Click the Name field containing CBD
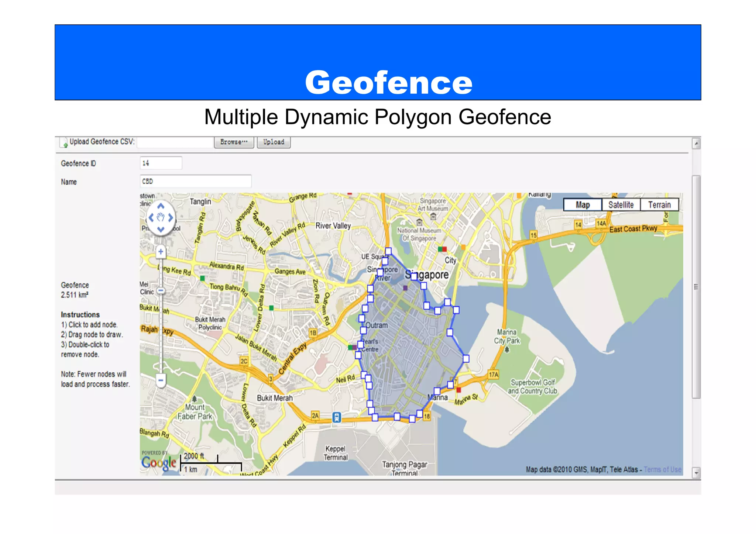This screenshot has width=756, height=534. click(196, 181)
